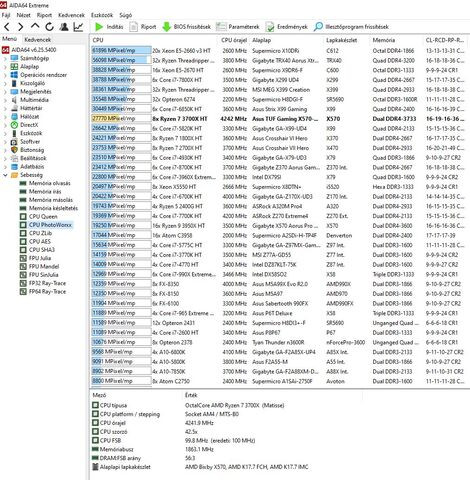Screen dimensions: 470x480
Task: Click Illesztőprogram frissítések
Action: tap(351, 27)
